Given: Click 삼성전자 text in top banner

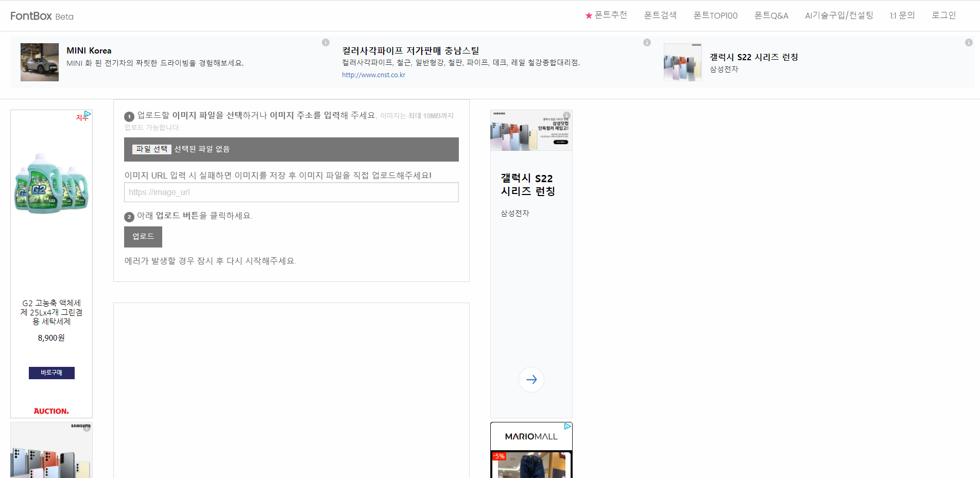Looking at the screenshot, I should pos(724,69).
